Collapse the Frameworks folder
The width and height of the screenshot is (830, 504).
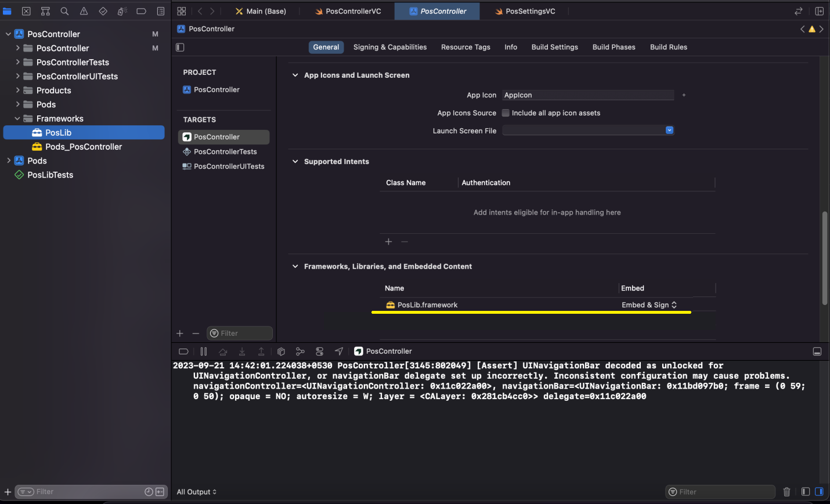(17, 118)
